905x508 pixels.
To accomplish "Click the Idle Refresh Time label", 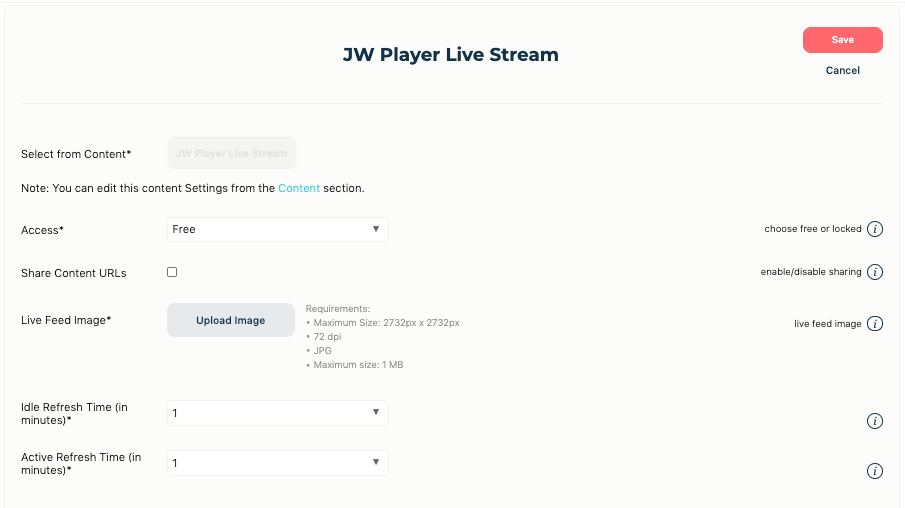I will click(74, 413).
